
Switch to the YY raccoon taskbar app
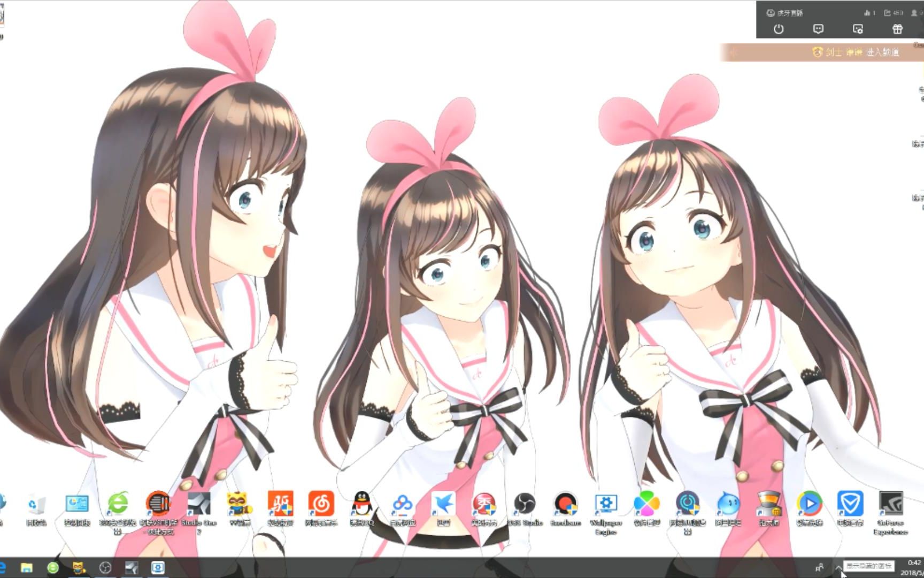pyautogui.click(x=79, y=567)
